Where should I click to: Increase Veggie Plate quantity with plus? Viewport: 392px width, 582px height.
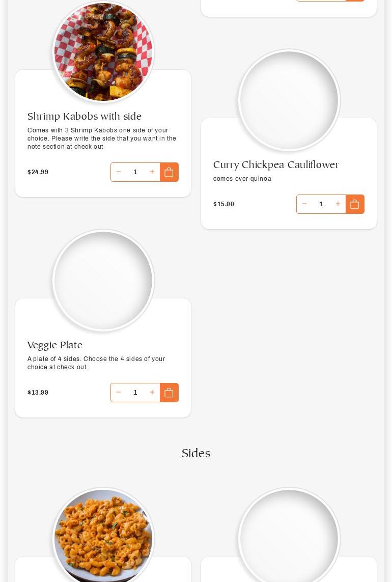152,393
